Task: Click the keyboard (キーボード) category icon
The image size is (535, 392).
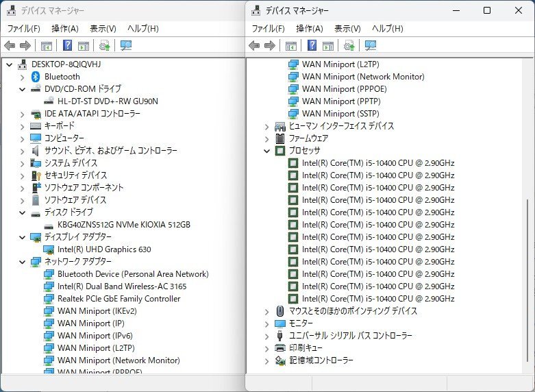Action: pos(36,126)
